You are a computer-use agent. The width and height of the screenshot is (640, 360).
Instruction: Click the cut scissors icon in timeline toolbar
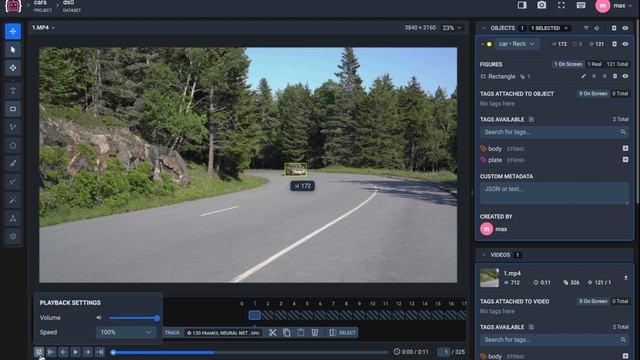point(273,333)
